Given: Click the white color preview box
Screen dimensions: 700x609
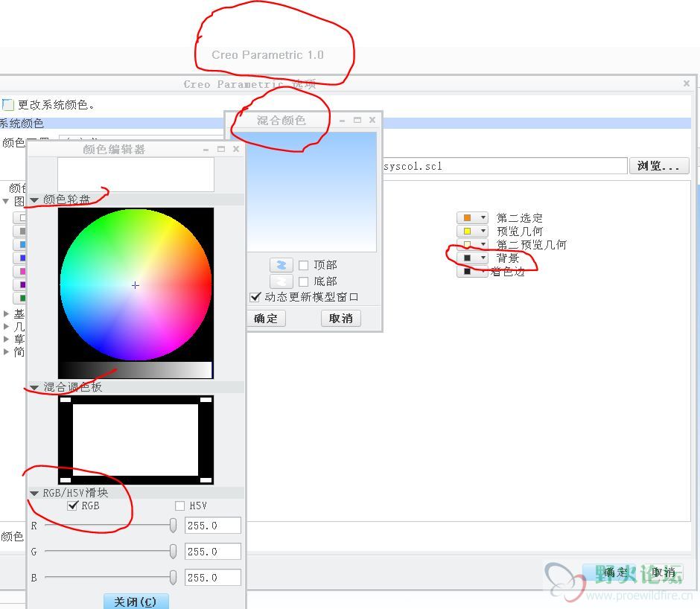Looking at the screenshot, I should (136, 174).
